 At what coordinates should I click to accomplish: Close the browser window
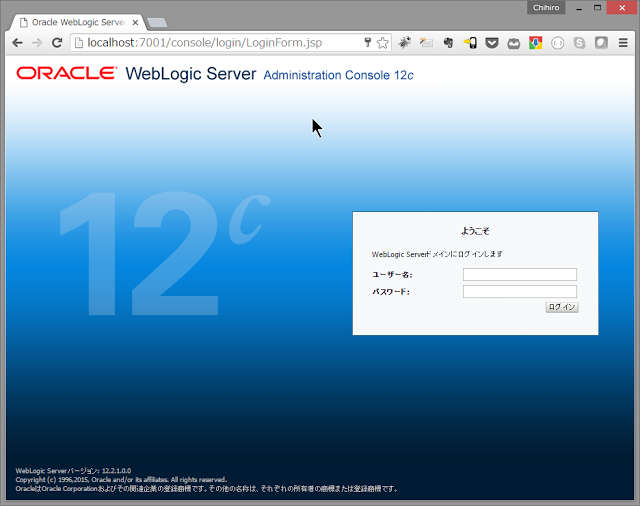tap(622, 8)
